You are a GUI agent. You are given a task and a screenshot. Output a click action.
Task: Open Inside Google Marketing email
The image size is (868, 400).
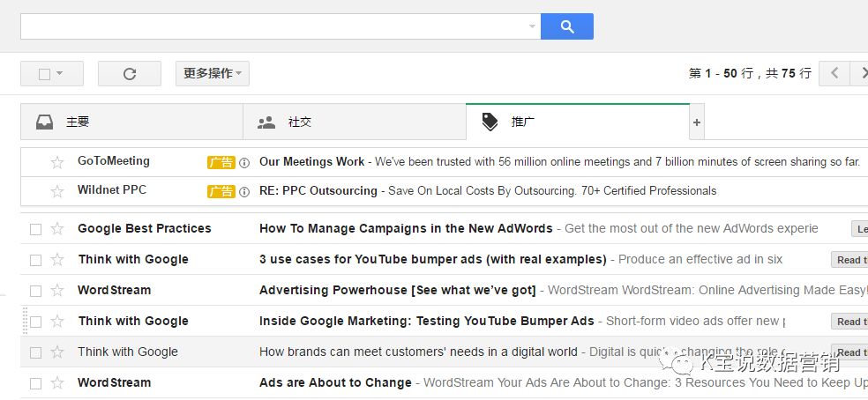tap(426, 322)
